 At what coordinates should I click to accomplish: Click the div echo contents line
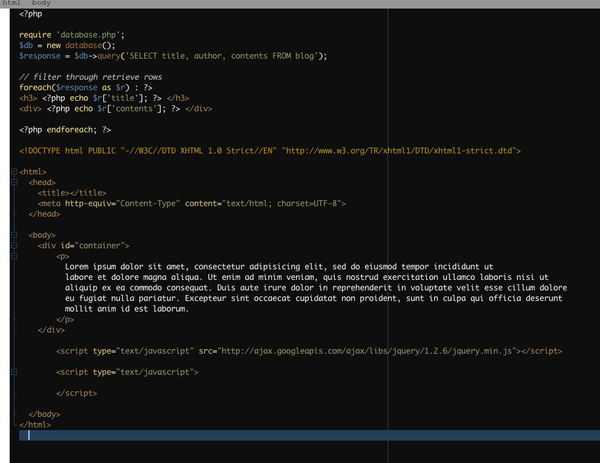point(116,109)
